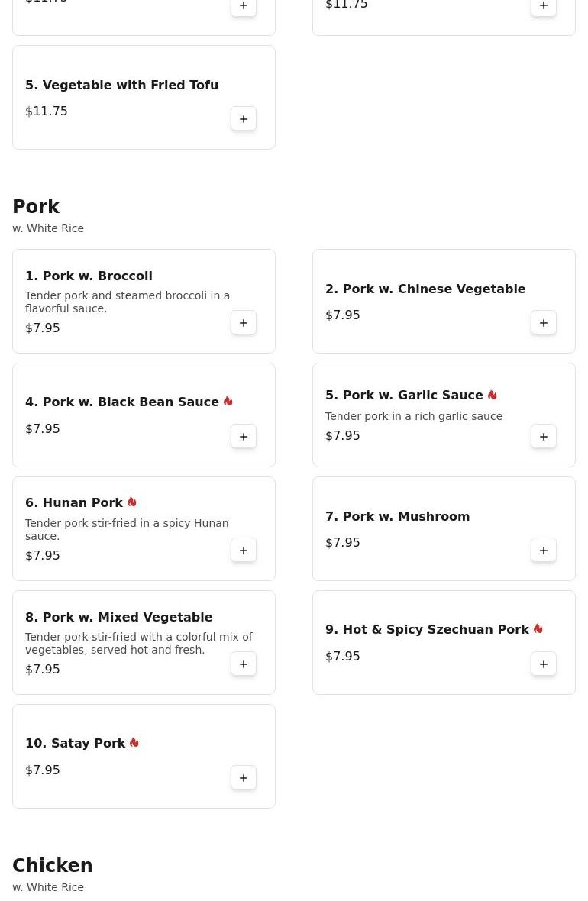This screenshot has height=901, width=588.
Task: Open the Pork w. Broccoli item title
Action: pyautogui.click(x=89, y=276)
